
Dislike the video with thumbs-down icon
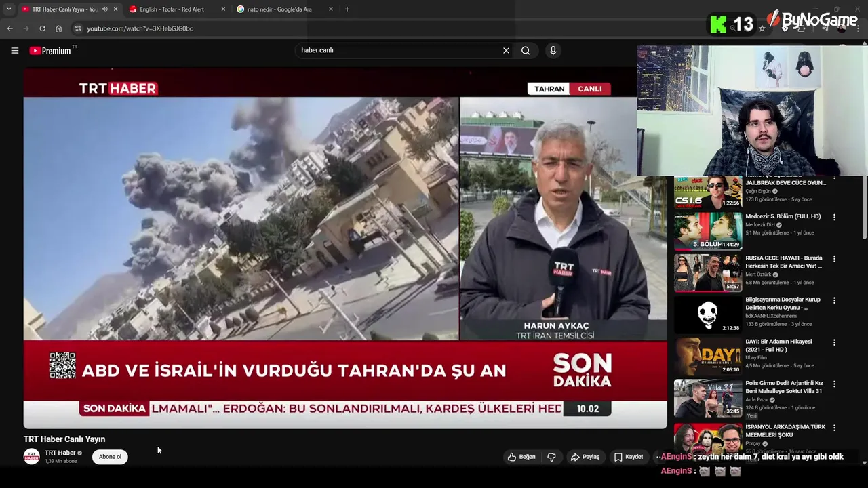[x=551, y=457]
